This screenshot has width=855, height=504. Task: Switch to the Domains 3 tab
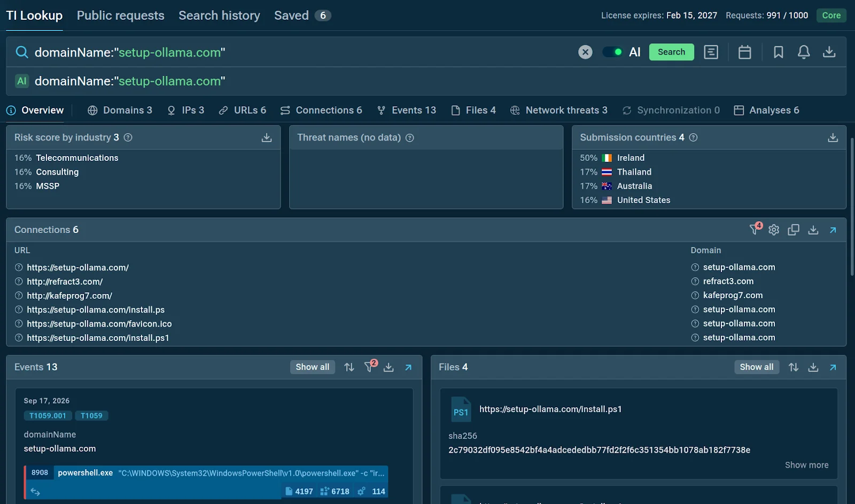(120, 110)
